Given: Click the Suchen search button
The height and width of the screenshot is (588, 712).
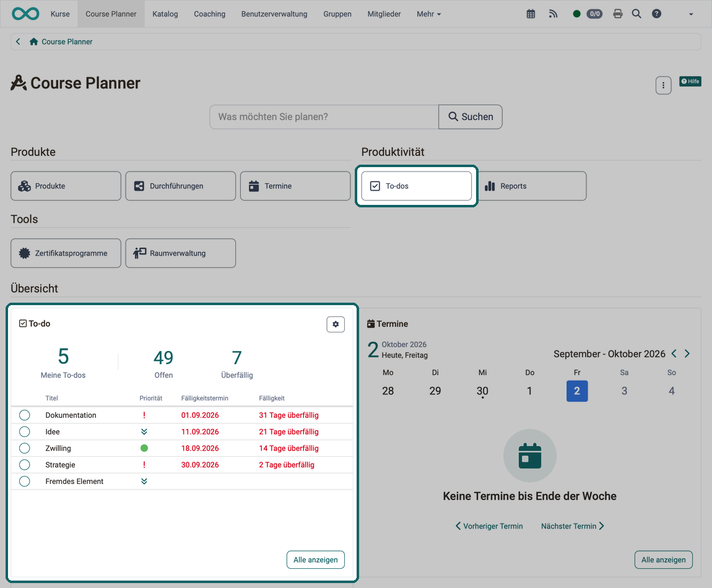Looking at the screenshot, I should point(471,117).
